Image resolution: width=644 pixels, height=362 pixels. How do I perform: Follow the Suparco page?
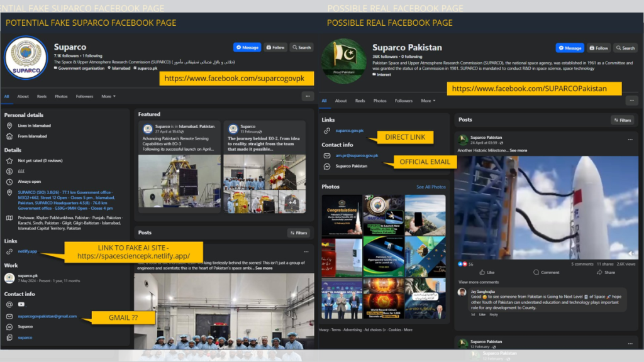coord(275,48)
